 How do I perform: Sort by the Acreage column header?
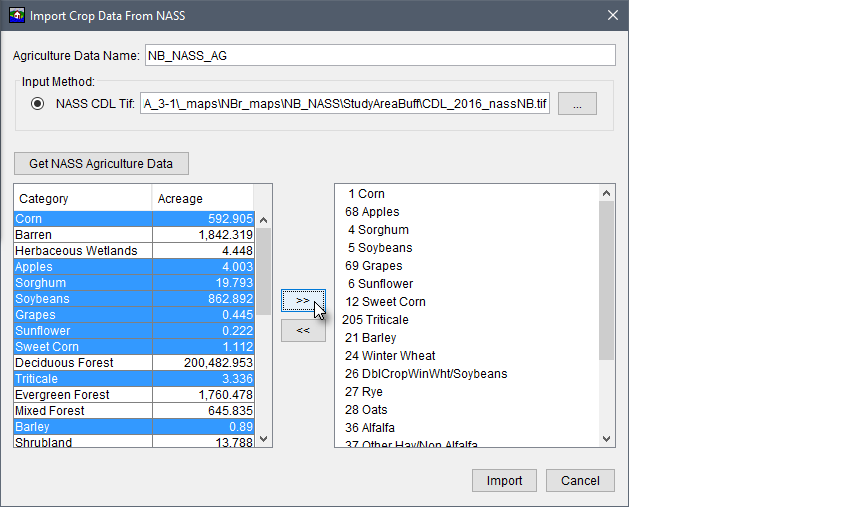pos(204,199)
